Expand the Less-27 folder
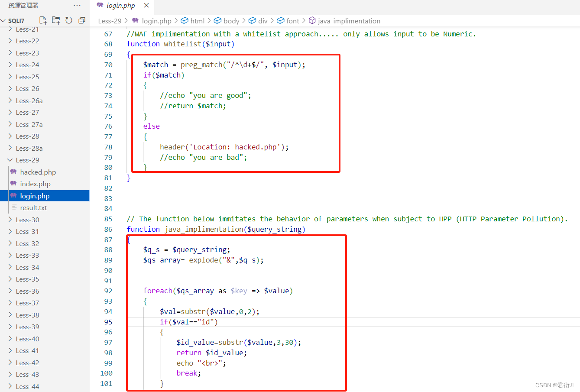The width and height of the screenshot is (580, 392). pos(28,112)
